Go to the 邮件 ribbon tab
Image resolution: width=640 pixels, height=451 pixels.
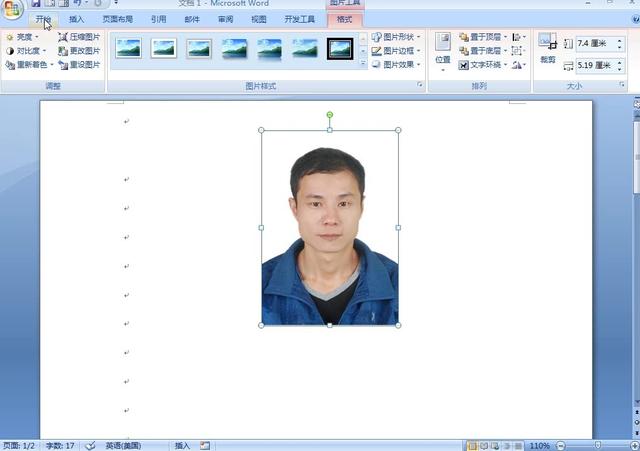point(192,19)
